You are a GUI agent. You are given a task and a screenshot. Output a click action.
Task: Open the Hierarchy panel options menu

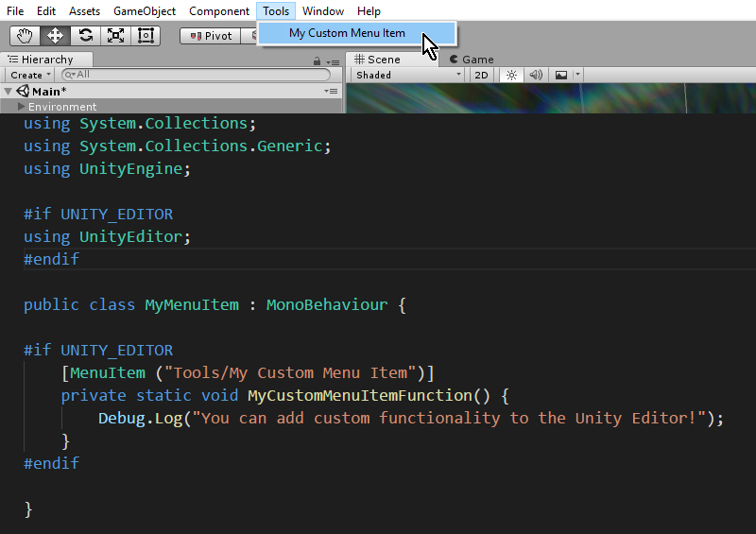click(x=333, y=61)
